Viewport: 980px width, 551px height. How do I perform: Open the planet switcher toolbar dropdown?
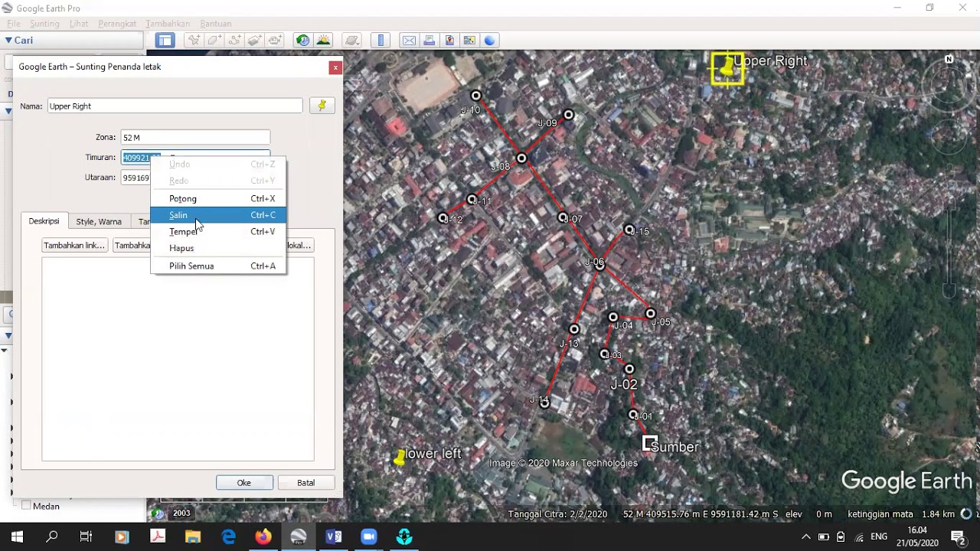(x=352, y=41)
